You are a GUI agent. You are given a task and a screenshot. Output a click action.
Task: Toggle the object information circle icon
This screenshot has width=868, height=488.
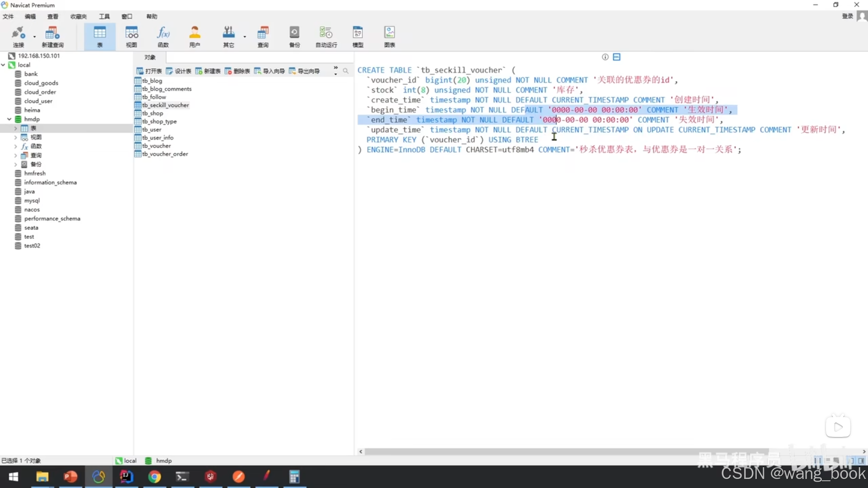pos(605,57)
